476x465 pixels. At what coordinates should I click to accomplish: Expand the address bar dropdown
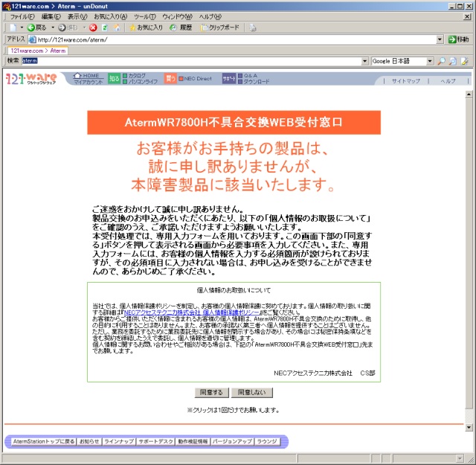[x=440, y=39]
